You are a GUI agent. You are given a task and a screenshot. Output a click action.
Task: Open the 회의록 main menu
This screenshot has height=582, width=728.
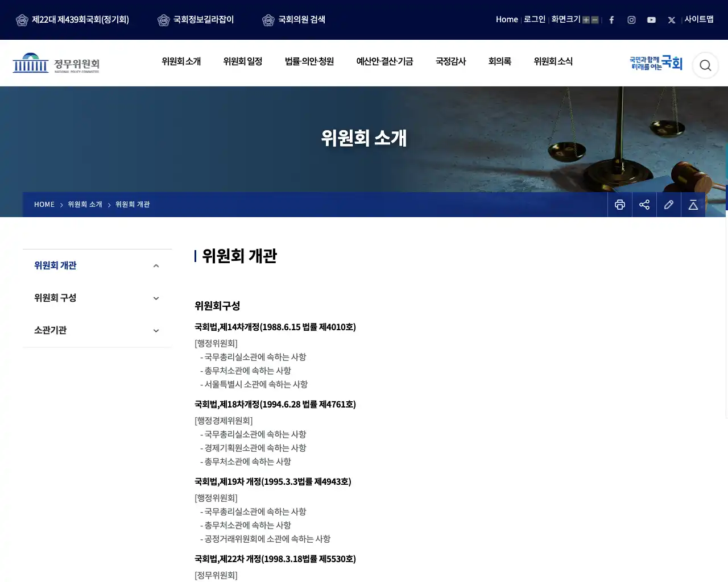[500, 61]
